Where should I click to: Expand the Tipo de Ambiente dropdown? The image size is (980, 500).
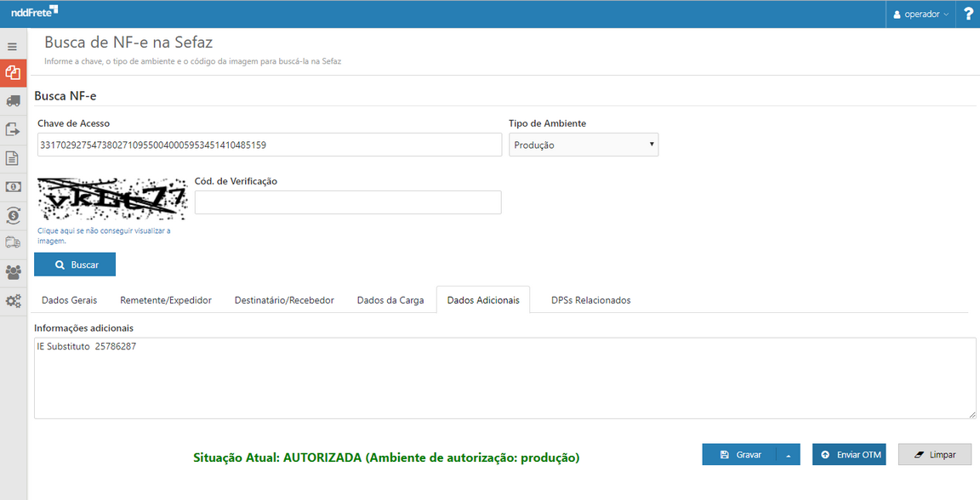(x=584, y=144)
